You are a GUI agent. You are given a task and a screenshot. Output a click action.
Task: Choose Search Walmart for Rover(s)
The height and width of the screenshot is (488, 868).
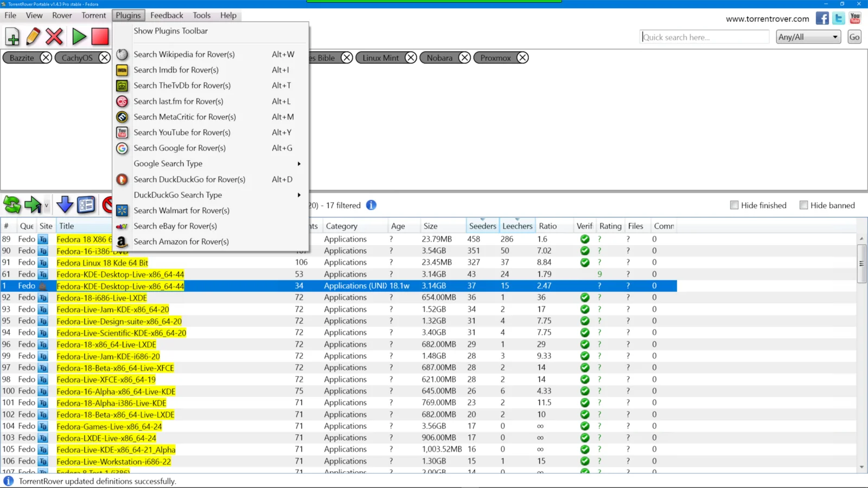(210, 210)
